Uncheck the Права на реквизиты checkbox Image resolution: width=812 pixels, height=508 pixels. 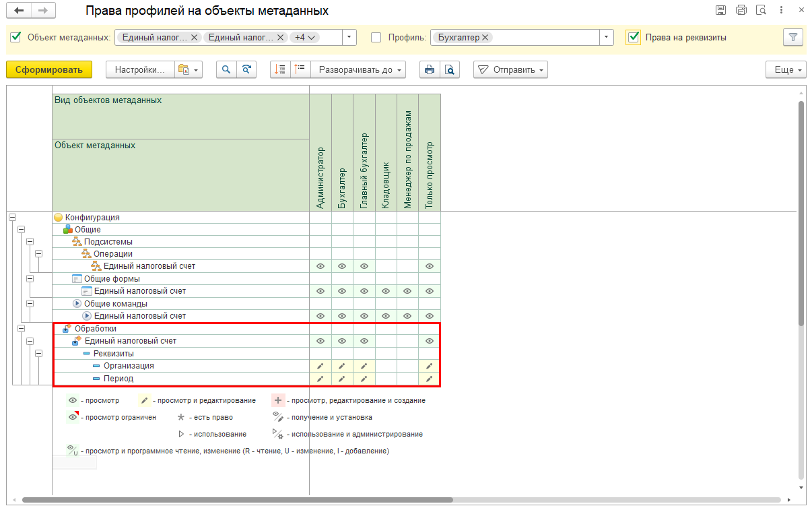[633, 38]
